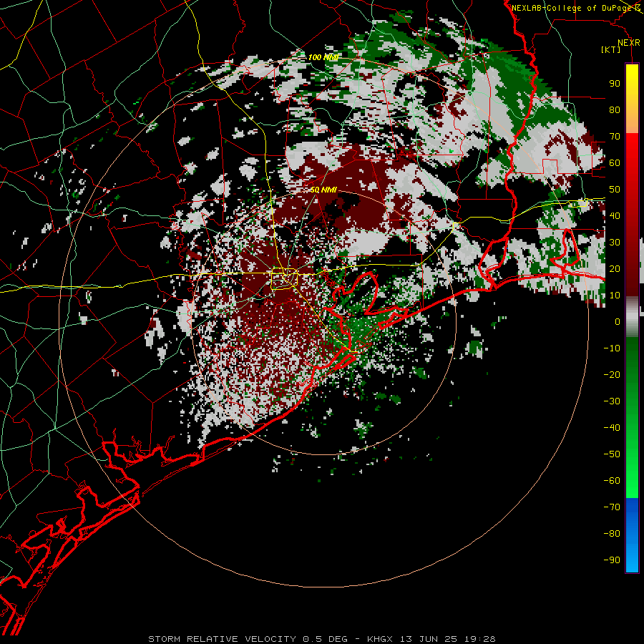Click the 60 value on the velocity scale
644x644 pixels.
pos(615,163)
